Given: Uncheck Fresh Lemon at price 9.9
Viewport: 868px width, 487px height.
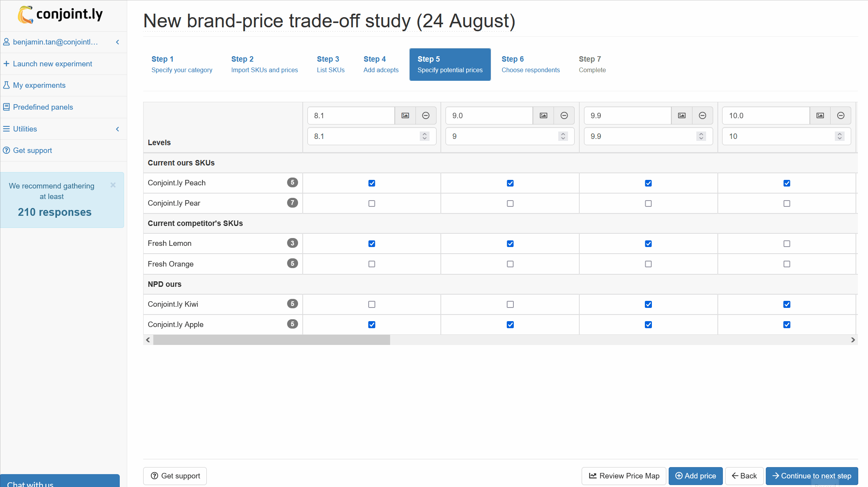Looking at the screenshot, I should click(648, 243).
